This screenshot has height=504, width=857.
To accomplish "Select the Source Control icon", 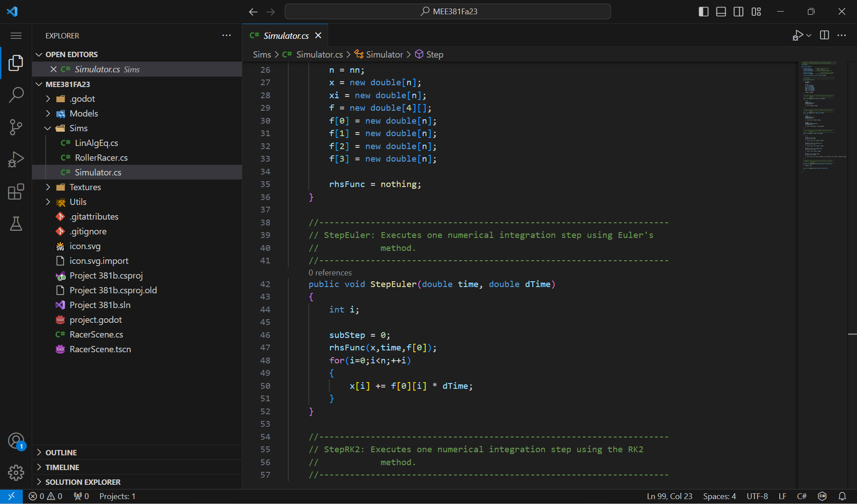I will (16, 127).
